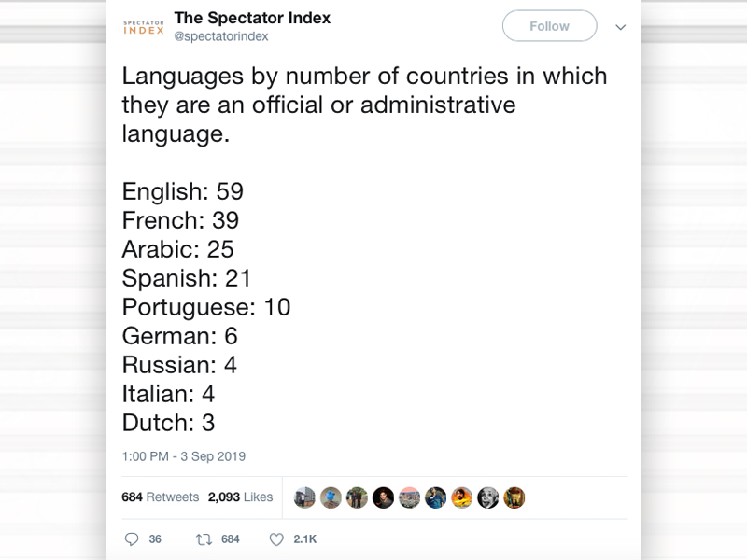The width and height of the screenshot is (747, 560).
Task: Click the retweet arrows icon
Action: 204,539
